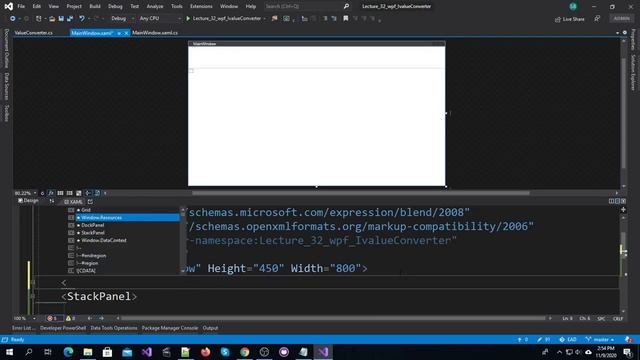Click the Live Share button

point(570,19)
